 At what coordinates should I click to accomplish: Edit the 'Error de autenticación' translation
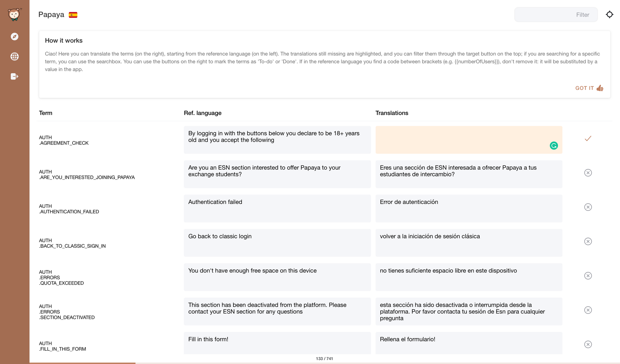[x=468, y=208]
